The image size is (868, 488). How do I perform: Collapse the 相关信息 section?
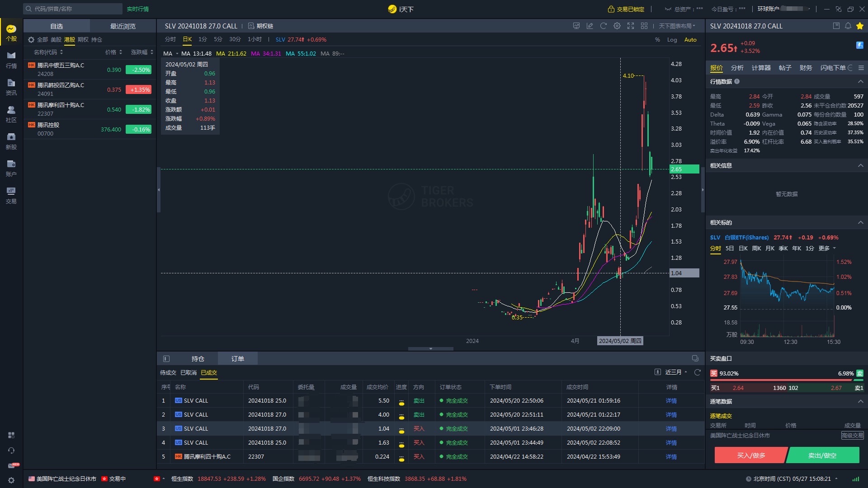pyautogui.click(x=860, y=165)
